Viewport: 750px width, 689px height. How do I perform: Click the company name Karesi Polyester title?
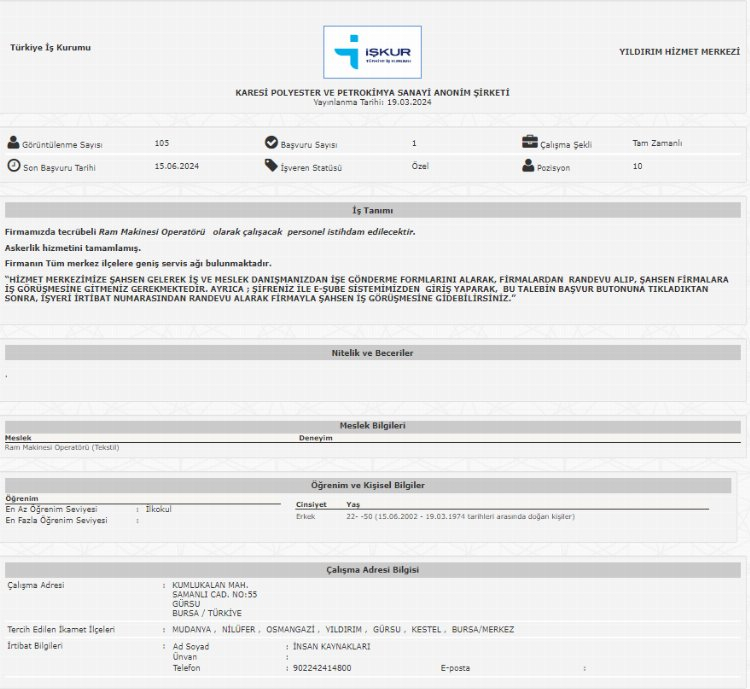point(372,92)
